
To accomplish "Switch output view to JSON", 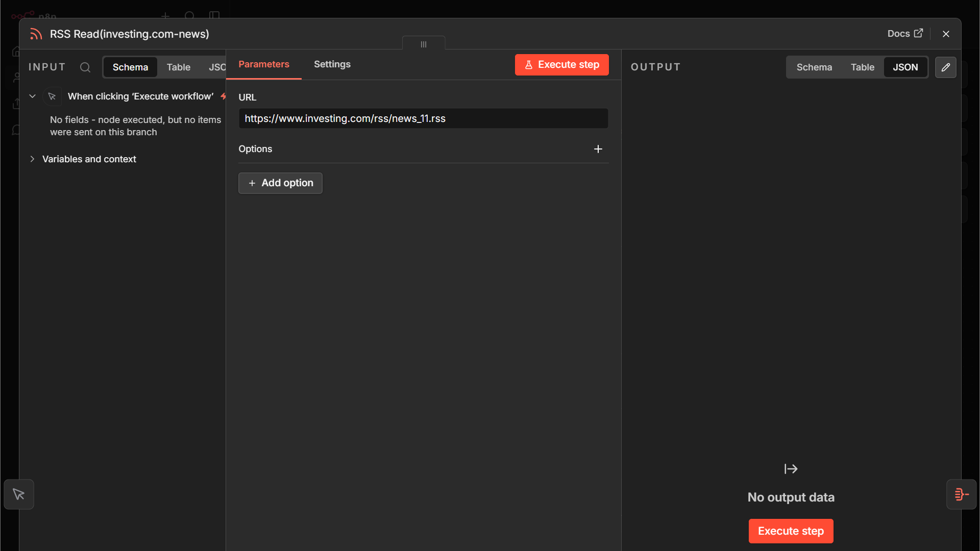I will 905,67.
